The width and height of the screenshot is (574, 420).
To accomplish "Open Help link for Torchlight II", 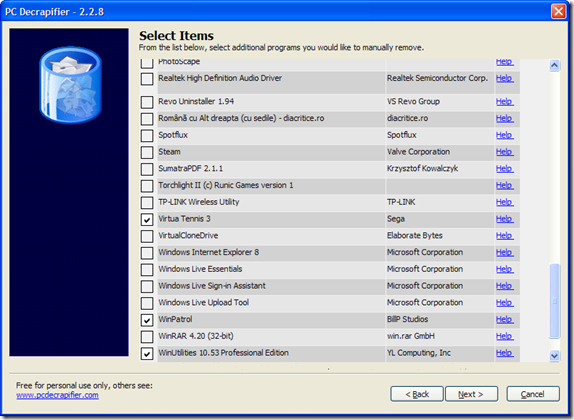I will pos(504,185).
